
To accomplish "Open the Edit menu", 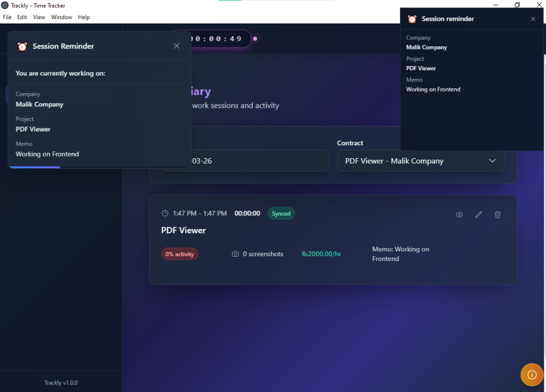I will pyautogui.click(x=22, y=17).
